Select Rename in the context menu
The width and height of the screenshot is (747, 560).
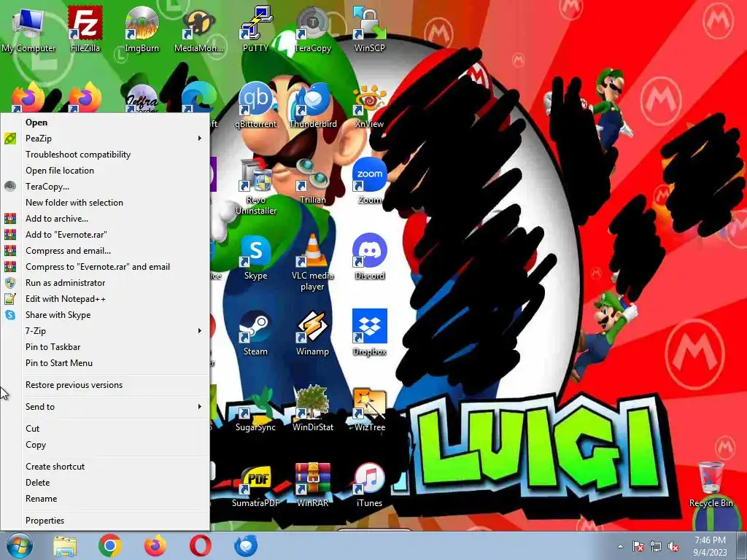coord(105,499)
